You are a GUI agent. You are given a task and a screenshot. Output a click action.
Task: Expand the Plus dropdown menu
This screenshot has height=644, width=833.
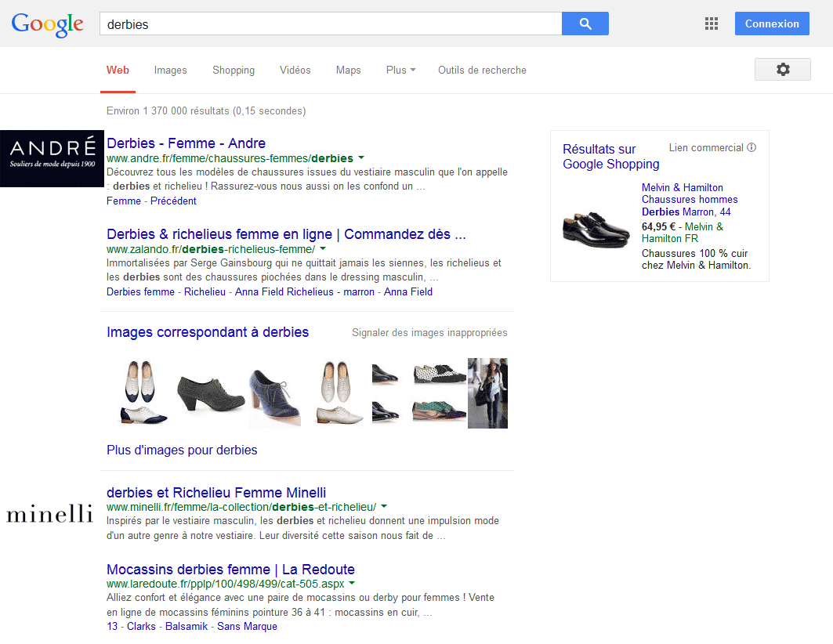point(400,70)
